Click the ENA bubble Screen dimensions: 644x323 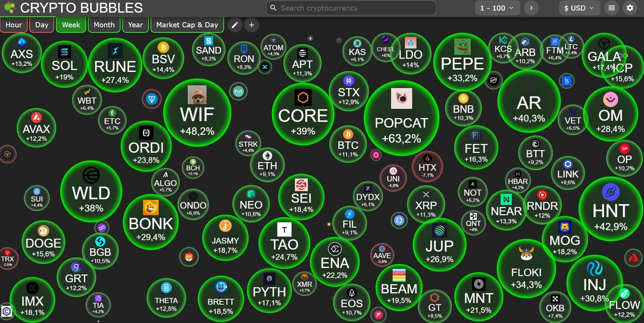click(335, 262)
